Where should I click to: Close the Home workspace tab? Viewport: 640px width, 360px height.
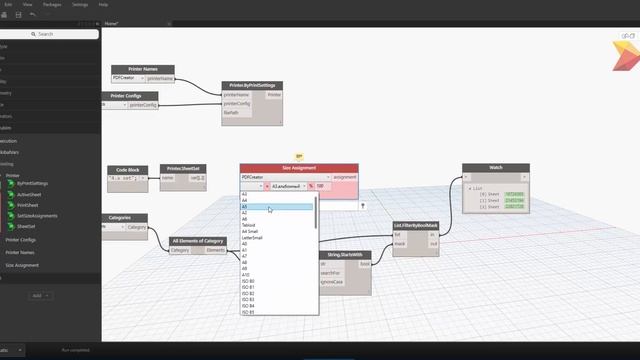169,24
